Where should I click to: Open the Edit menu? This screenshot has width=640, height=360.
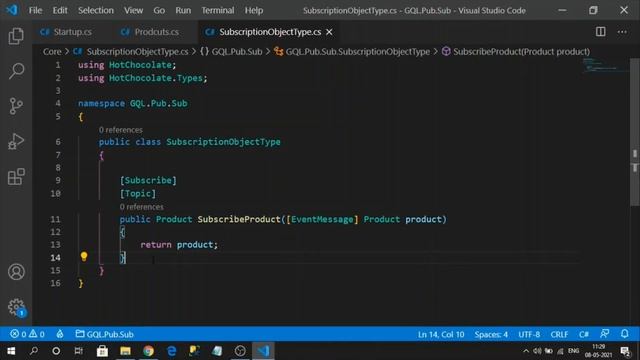pyautogui.click(x=60, y=10)
